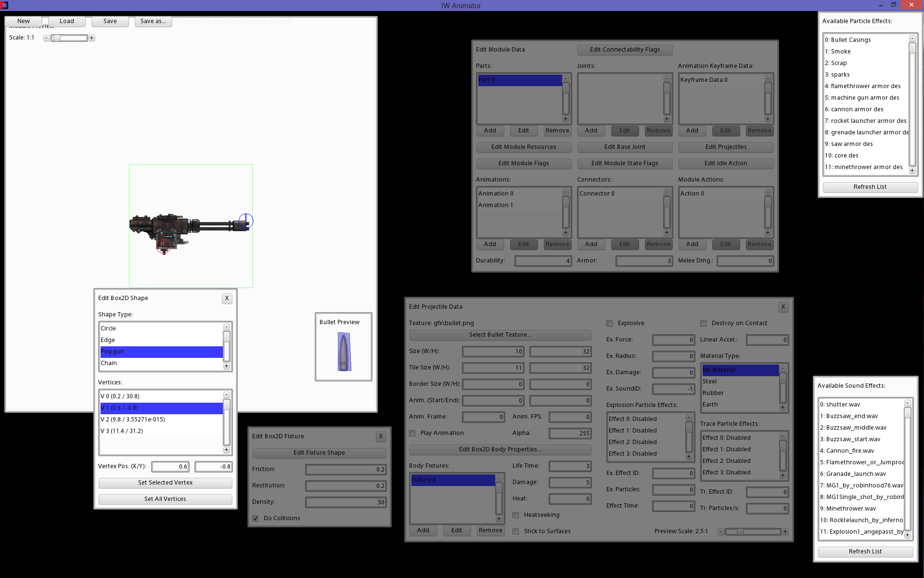Click the red circle marker below the gun
The height and width of the screenshot is (578, 924).
coord(164,246)
